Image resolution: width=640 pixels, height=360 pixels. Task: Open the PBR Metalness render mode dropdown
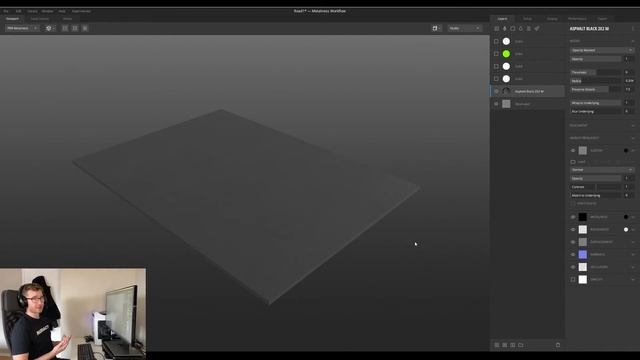pyautogui.click(x=22, y=28)
